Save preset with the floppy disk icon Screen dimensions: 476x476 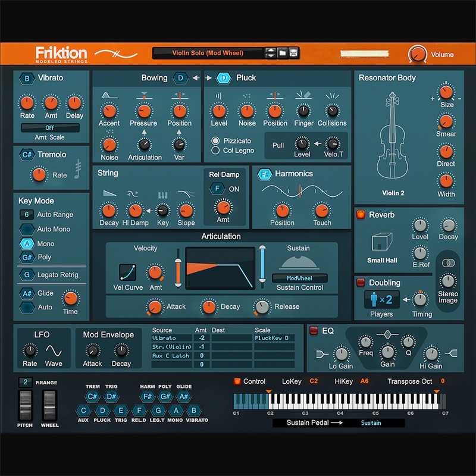coord(293,53)
